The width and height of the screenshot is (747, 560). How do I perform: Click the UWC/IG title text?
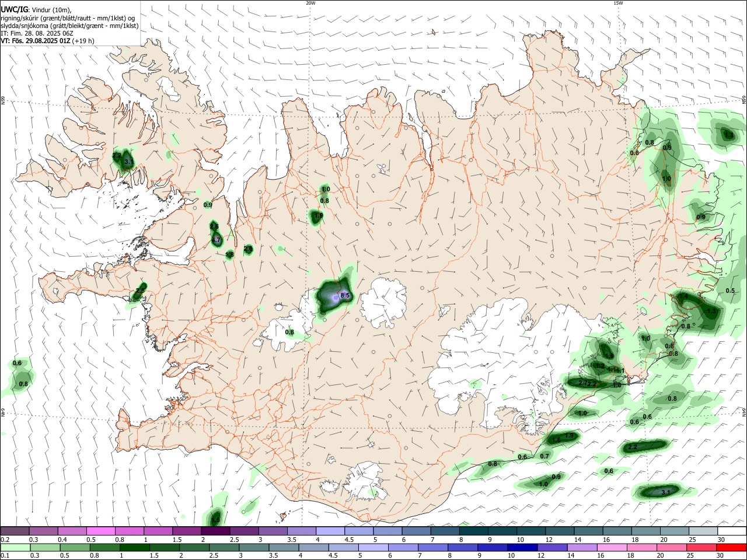14,9
